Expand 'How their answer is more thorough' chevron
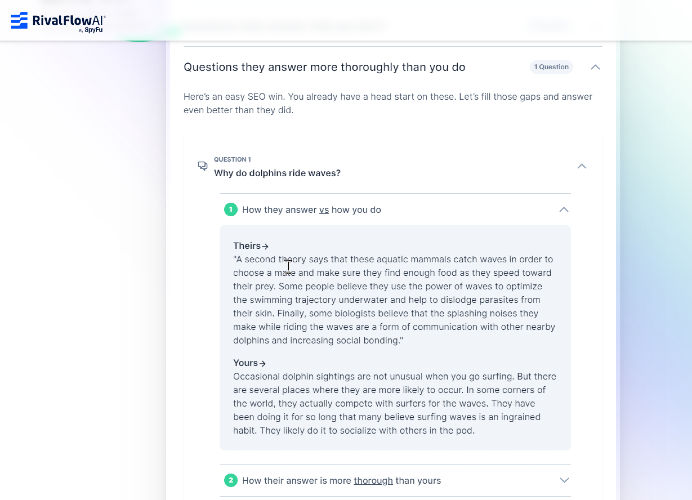The image size is (692, 500). [x=564, y=480]
